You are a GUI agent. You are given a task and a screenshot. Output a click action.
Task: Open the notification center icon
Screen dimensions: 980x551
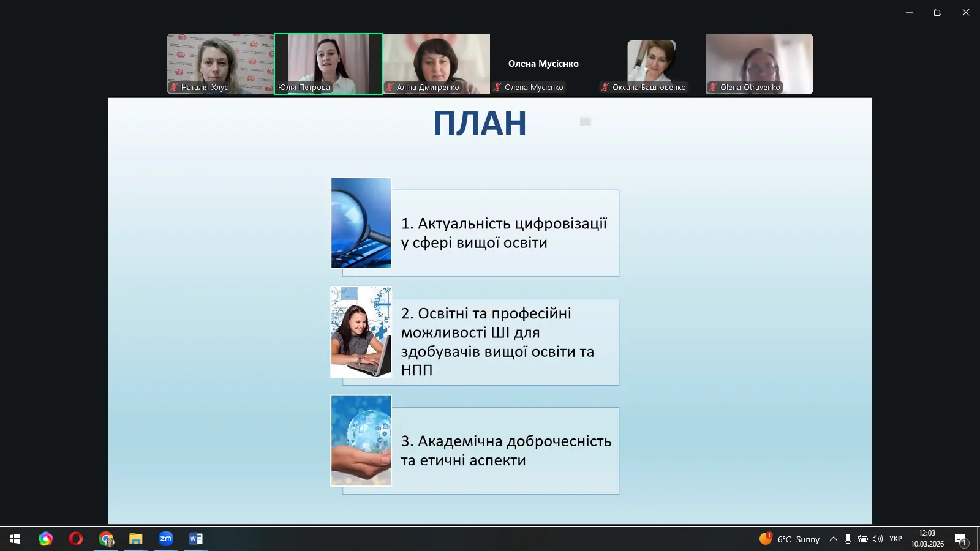(x=960, y=539)
